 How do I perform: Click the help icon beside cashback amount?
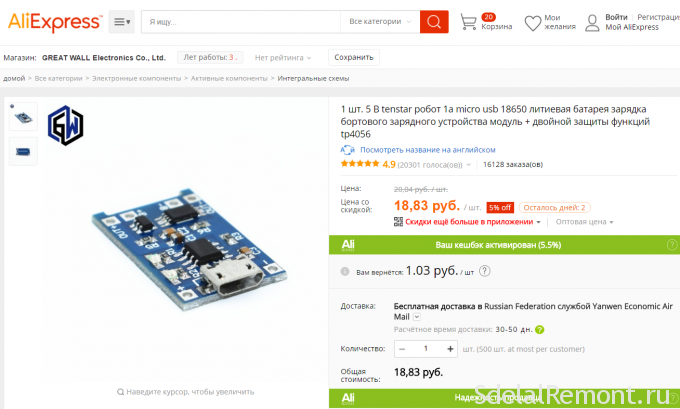[484, 271]
